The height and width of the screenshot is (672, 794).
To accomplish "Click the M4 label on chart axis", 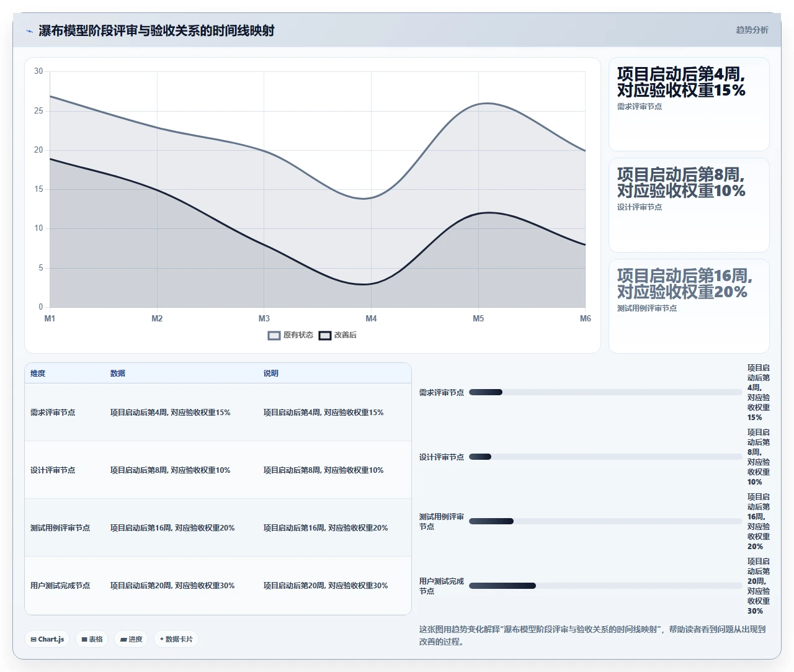I will click(371, 318).
